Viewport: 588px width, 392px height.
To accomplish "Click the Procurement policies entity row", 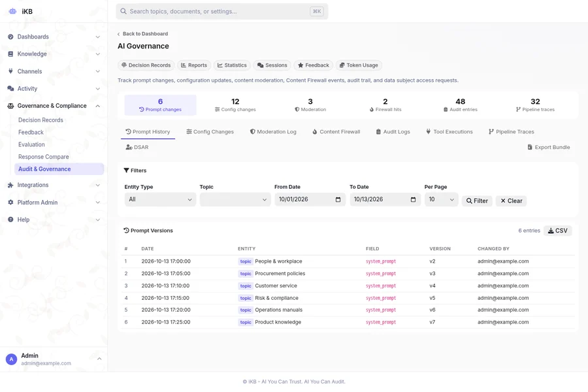I will [x=348, y=274].
